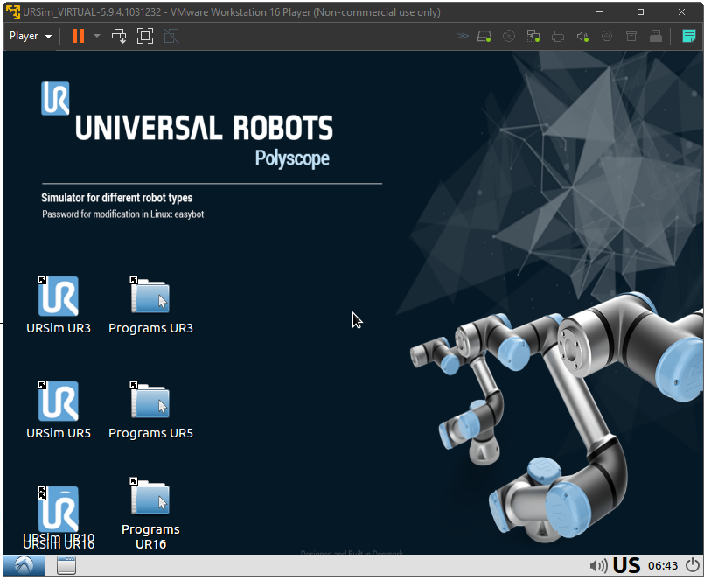The width and height of the screenshot is (711, 588).
Task: Click the Universal Robots UR logo
Action: tap(55, 99)
